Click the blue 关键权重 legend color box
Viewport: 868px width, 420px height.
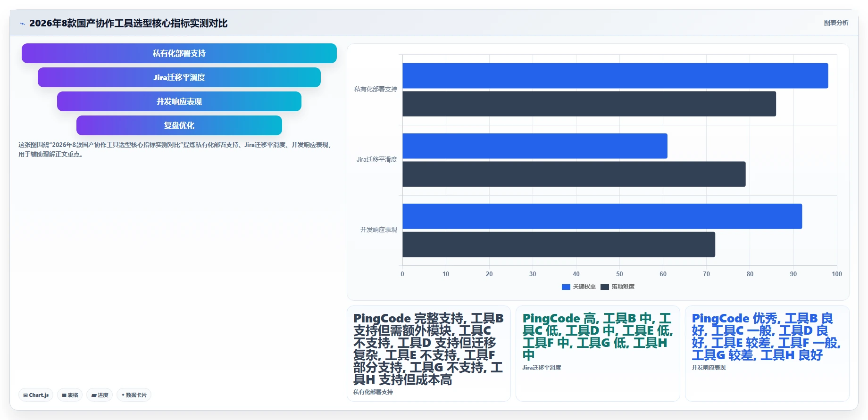(x=566, y=287)
